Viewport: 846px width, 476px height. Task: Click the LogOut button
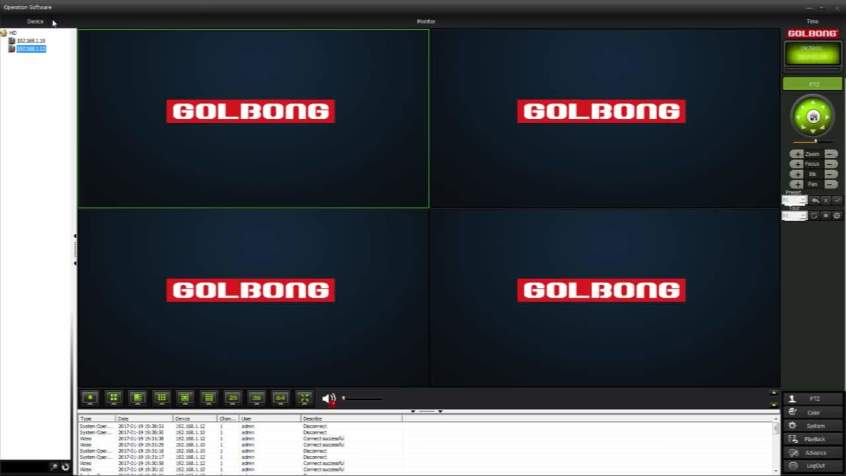tap(813, 466)
